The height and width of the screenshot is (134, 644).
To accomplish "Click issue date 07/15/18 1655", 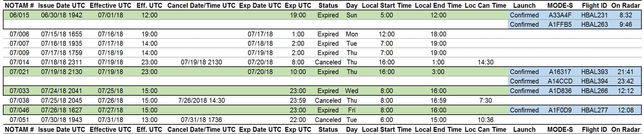I will [61, 34].
